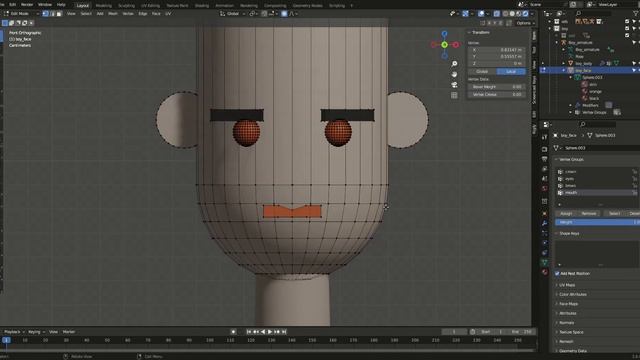640x360 pixels.
Task: Toggle viewport overlays icon
Action: tap(481, 13)
